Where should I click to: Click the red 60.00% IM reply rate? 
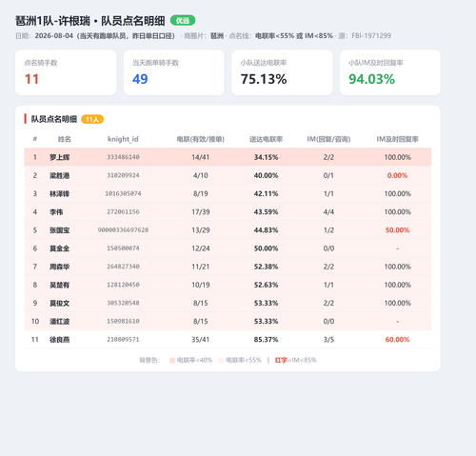(397, 340)
